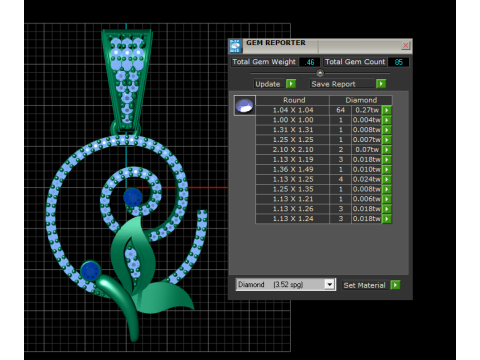Click green arrow for 2.10 X 2.10 row
The image size is (480, 360).
point(387,150)
